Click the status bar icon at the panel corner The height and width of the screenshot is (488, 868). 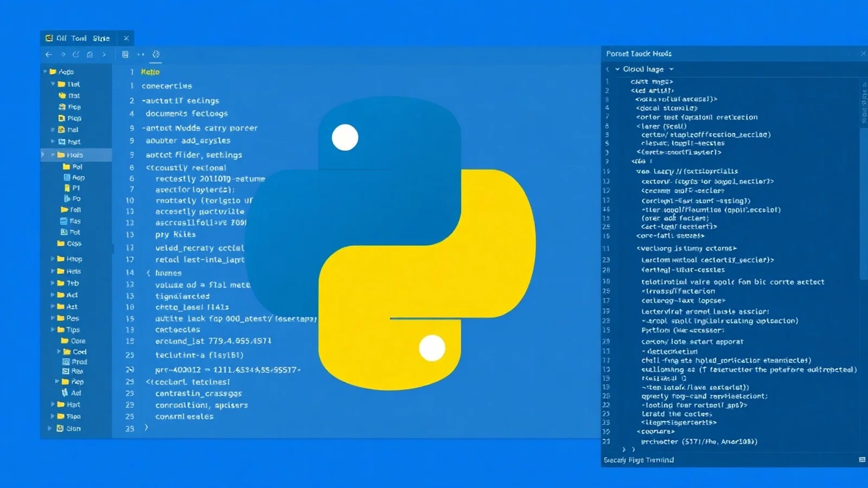point(862,460)
